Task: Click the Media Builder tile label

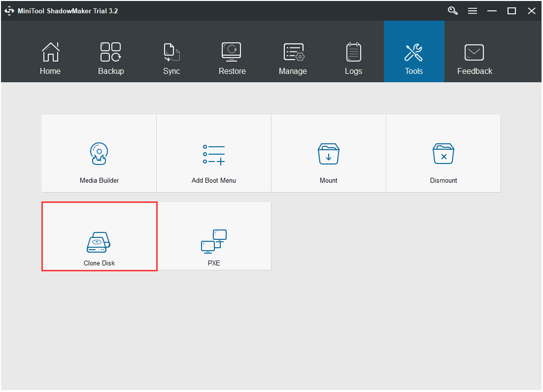Action: click(x=99, y=180)
